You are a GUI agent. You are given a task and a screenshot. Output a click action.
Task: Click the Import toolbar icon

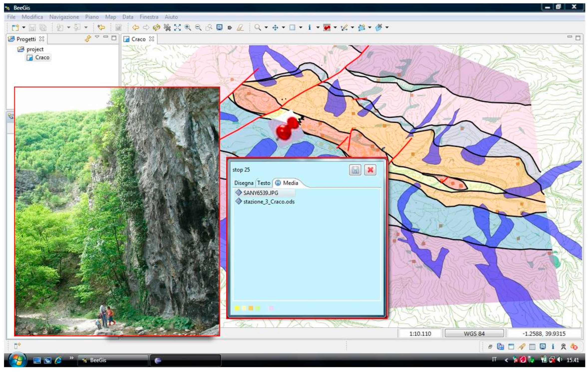tap(60, 27)
